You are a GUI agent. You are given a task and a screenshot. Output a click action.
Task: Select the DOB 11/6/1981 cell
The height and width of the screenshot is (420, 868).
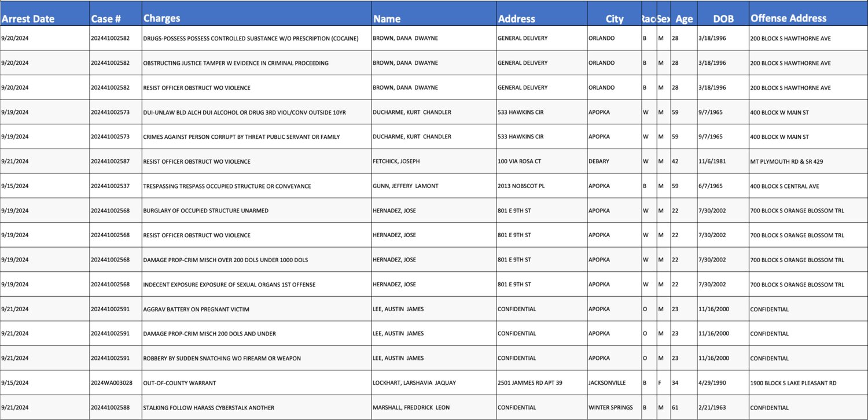(723, 161)
